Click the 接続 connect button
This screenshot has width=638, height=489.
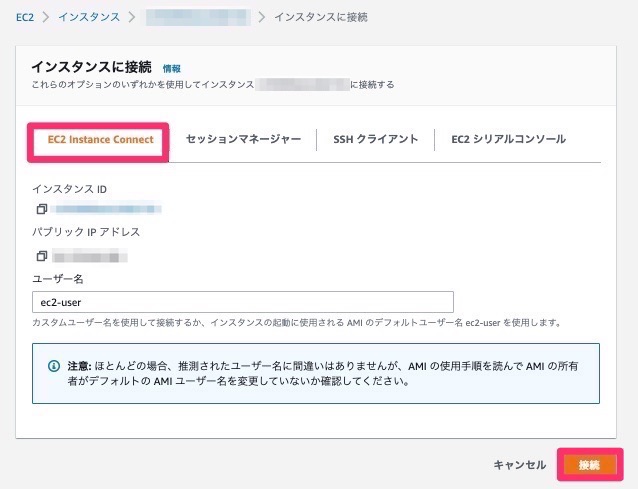pos(590,465)
